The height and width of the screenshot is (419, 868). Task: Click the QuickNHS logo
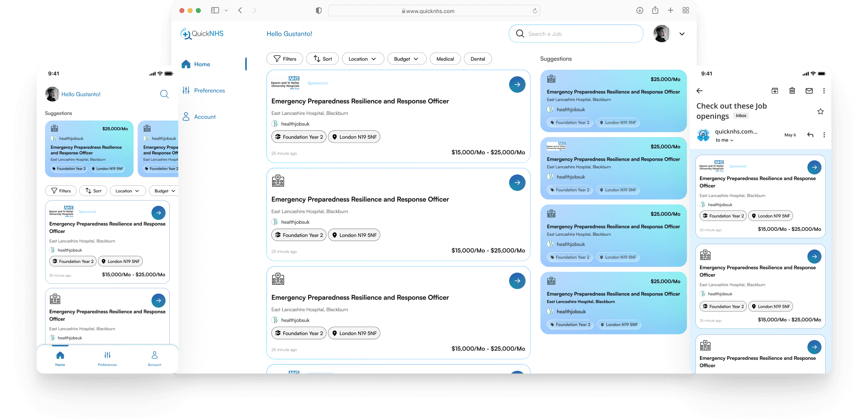pyautogui.click(x=202, y=34)
